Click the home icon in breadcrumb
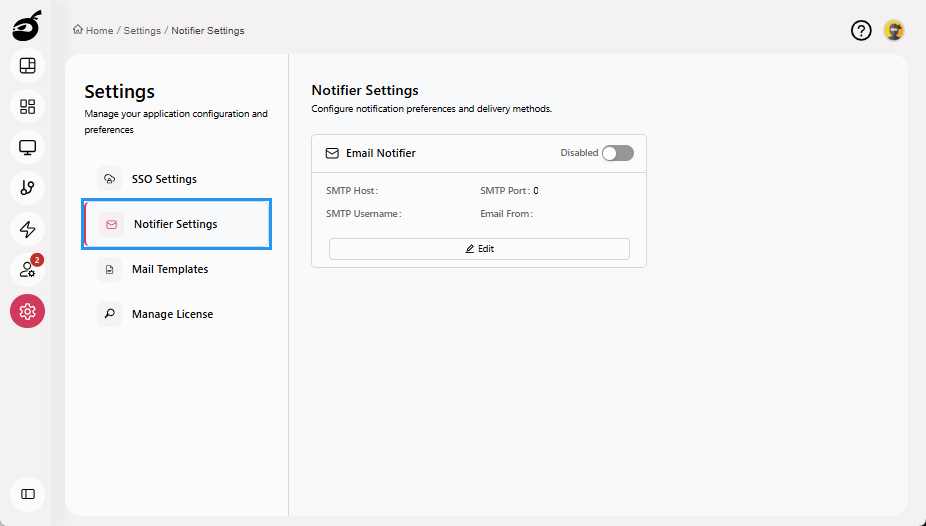 [78, 30]
